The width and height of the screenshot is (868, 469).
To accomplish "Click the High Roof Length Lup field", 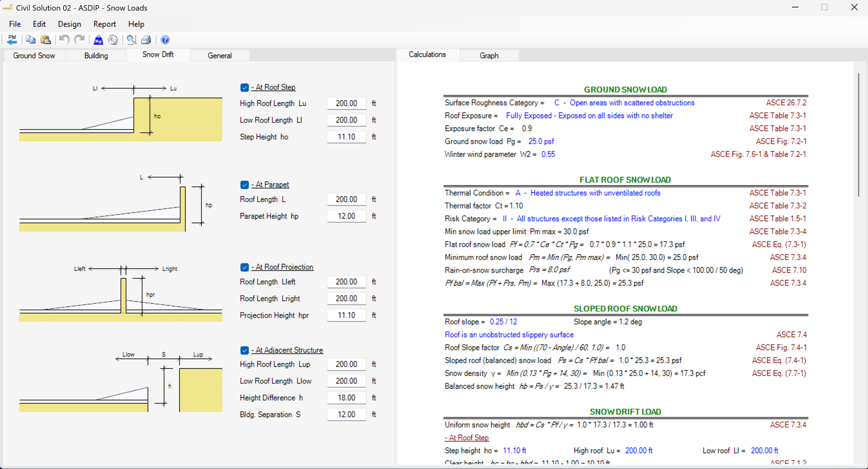I will [347, 365].
